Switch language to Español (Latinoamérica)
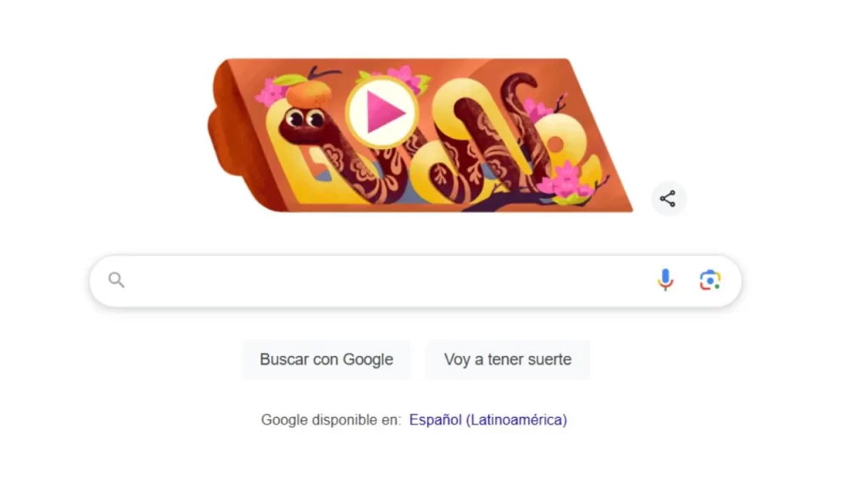Viewport: 868px width, 488px height. (487, 420)
